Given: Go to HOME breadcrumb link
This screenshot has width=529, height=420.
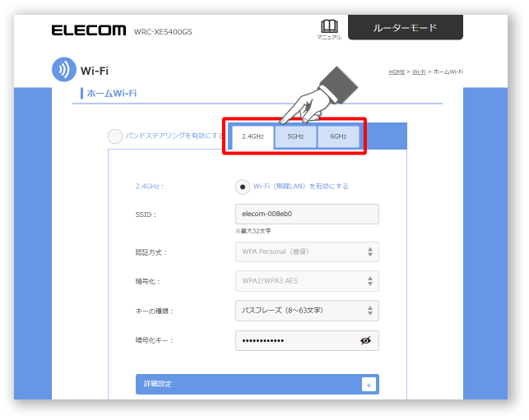Looking at the screenshot, I should click(x=397, y=72).
